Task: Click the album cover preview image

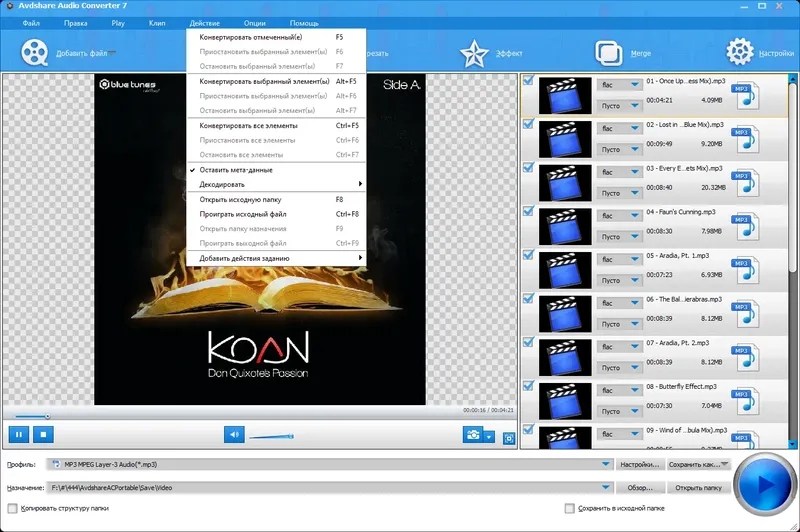Action: point(260,239)
